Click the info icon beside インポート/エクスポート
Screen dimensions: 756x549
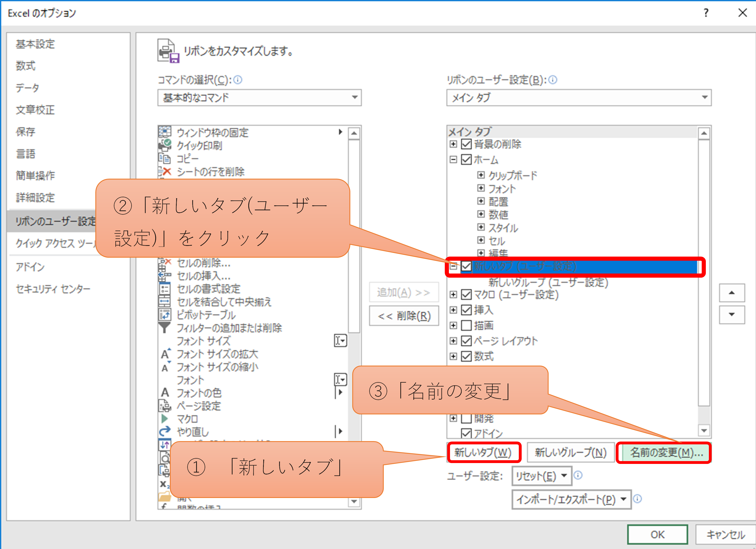[637, 499]
